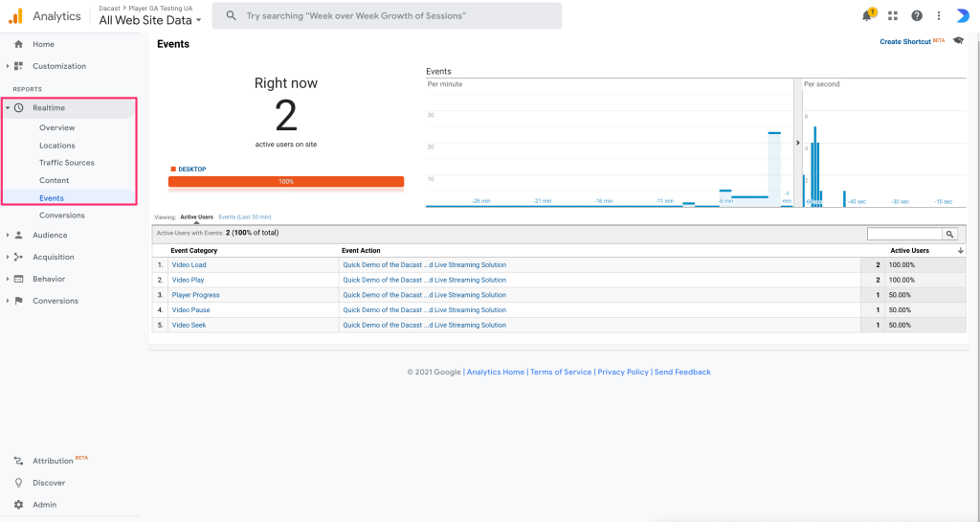
Task: Open Realtime Locations report
Action: pos(56,146)
